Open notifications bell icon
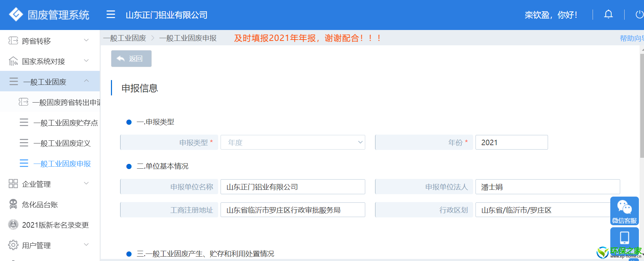This screenshot has height=261, width=644. [x=609, y=14]
